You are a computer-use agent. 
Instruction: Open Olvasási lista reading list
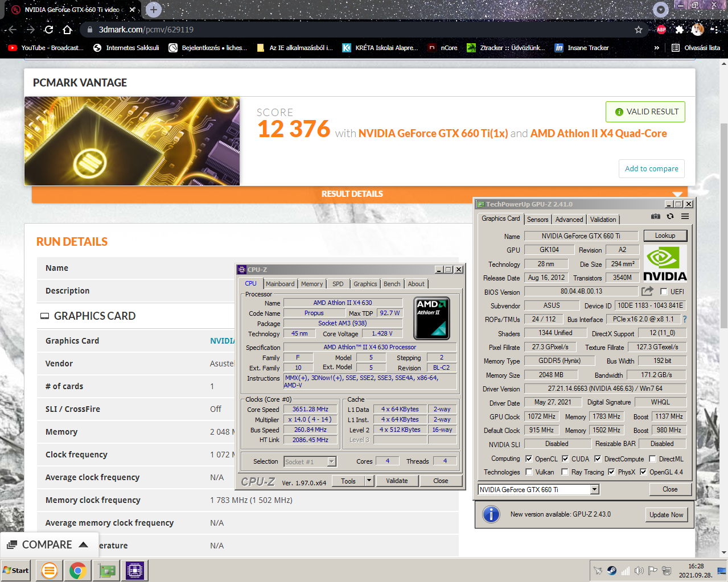point(696,48)
